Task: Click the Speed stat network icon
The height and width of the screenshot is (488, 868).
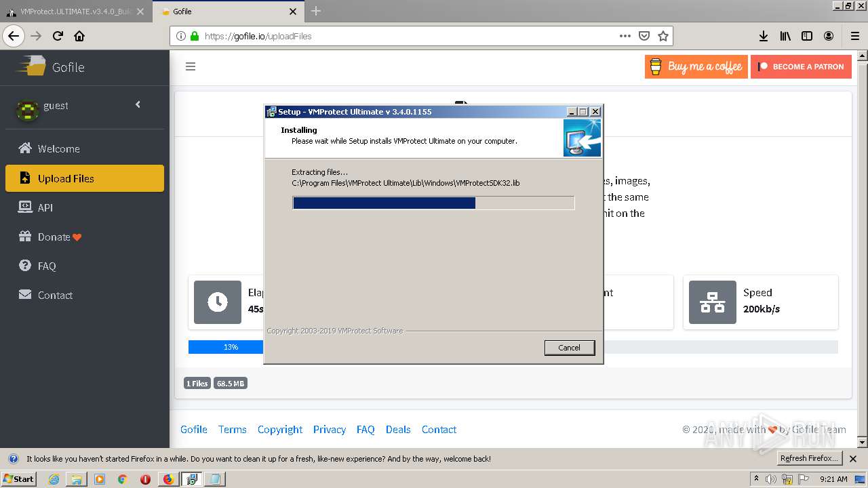Action: pos(713,302)
